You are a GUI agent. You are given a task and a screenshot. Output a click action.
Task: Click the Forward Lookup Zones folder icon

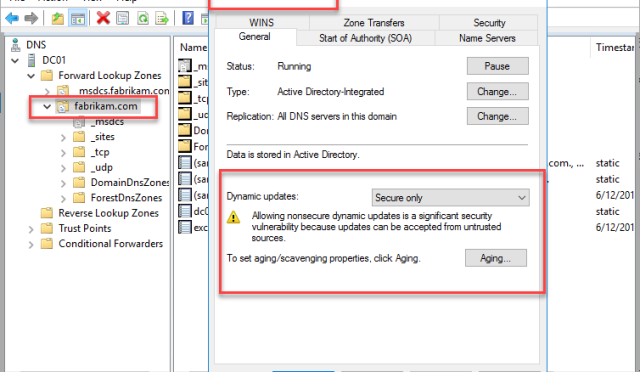pyautogui.click(x=47, y=76)
